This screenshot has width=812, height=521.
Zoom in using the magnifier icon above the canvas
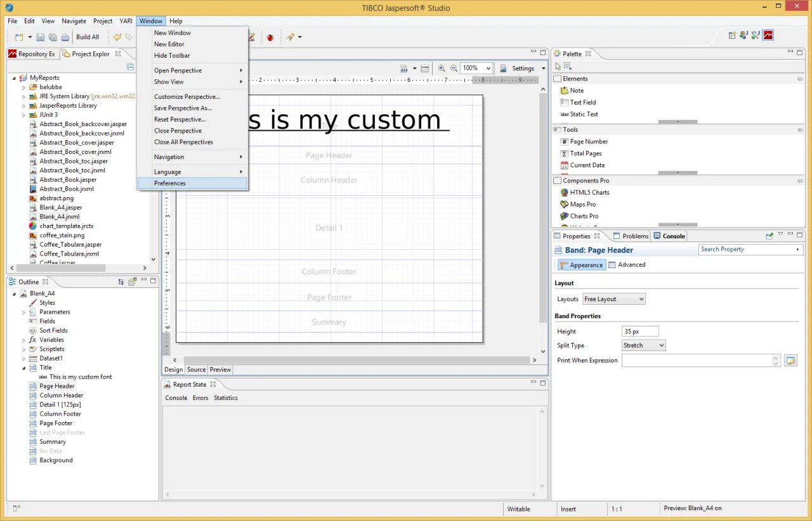[x=442, y=68]
